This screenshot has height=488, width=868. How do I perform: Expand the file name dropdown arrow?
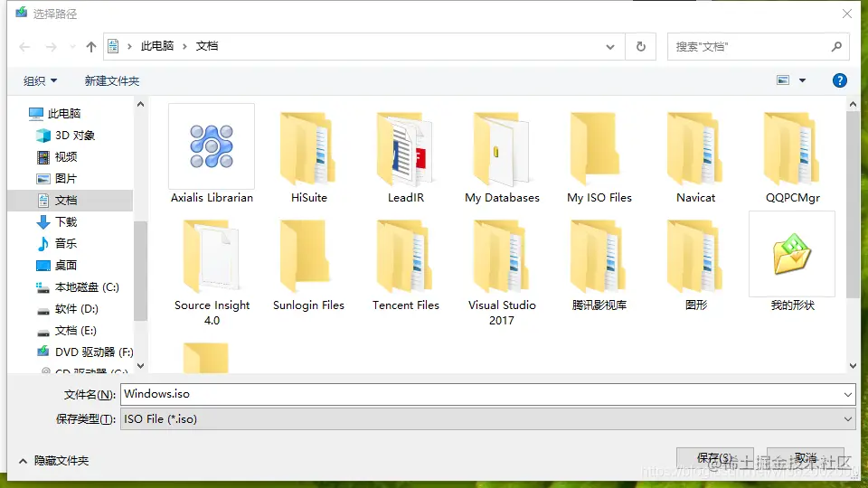pos(847,395)
